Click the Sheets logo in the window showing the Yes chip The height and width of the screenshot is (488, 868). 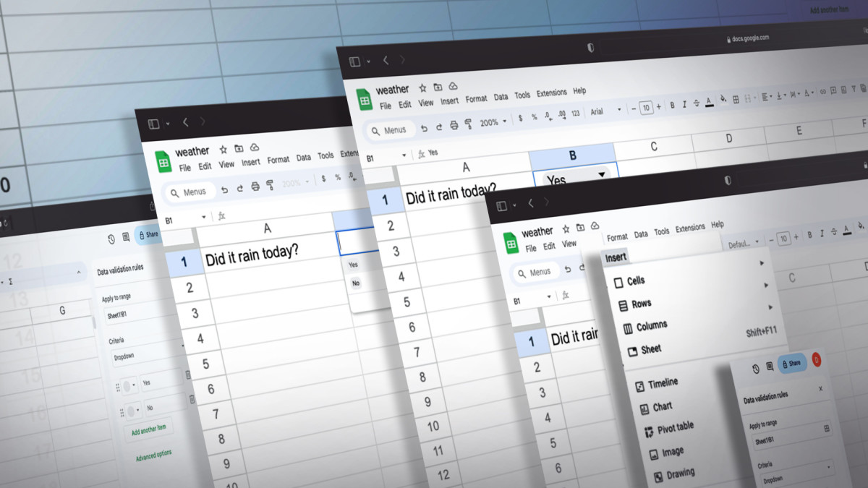(365, 100)
